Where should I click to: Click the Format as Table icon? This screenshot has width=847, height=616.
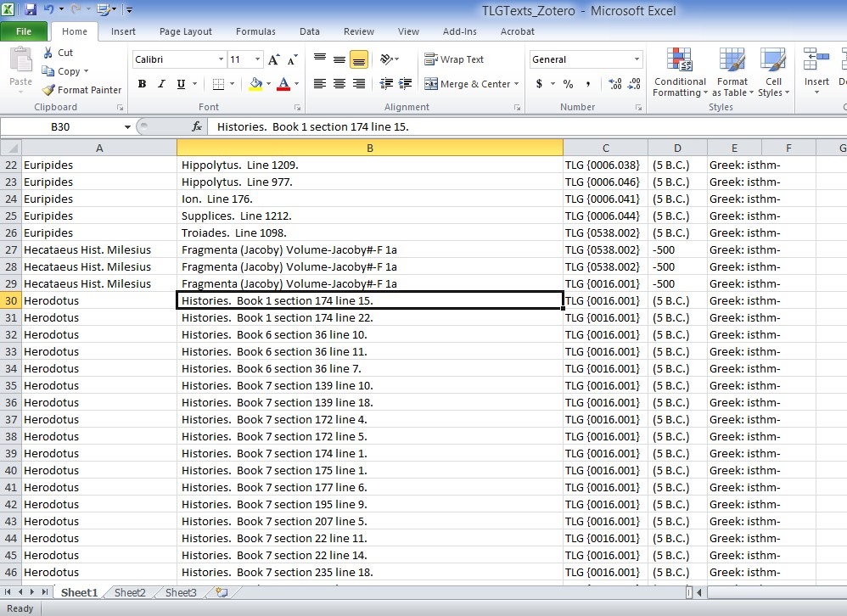731,72
